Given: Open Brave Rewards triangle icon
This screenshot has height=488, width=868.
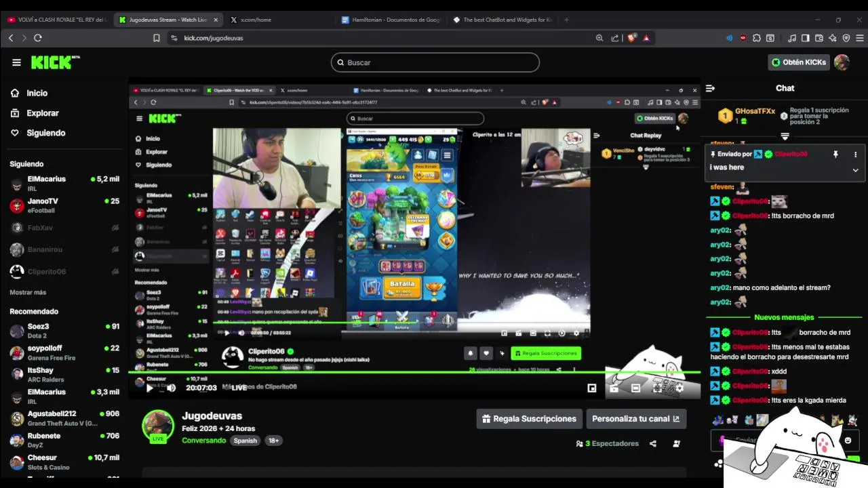Looking at the screenshot, I should pos(646,38).
